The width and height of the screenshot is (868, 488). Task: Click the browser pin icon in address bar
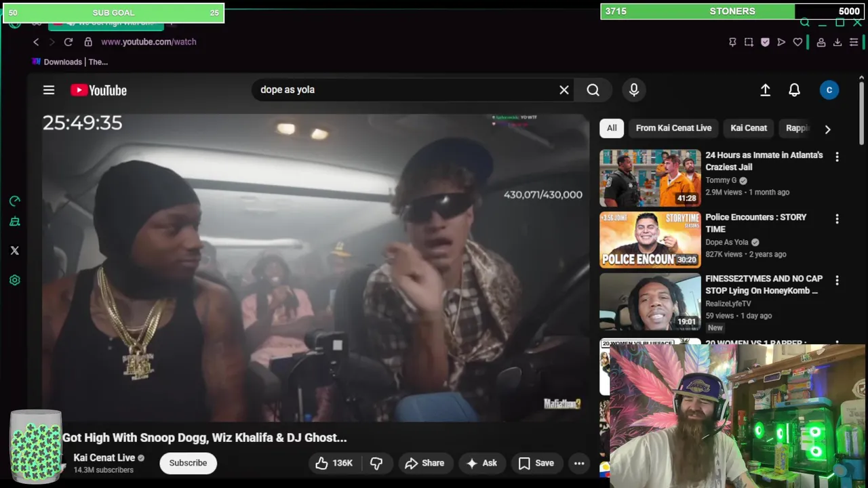click(732, 42)
